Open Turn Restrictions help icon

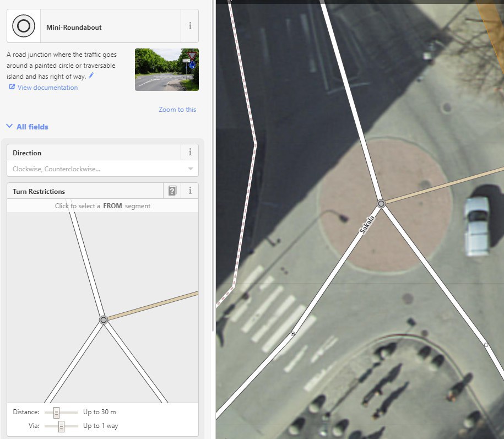[x=172, y=191]
